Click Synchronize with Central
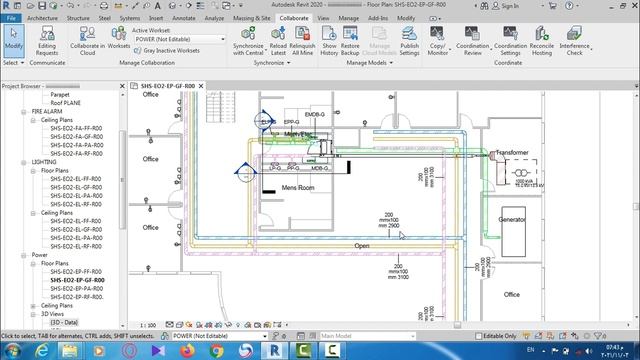 [x=248, y=41]
